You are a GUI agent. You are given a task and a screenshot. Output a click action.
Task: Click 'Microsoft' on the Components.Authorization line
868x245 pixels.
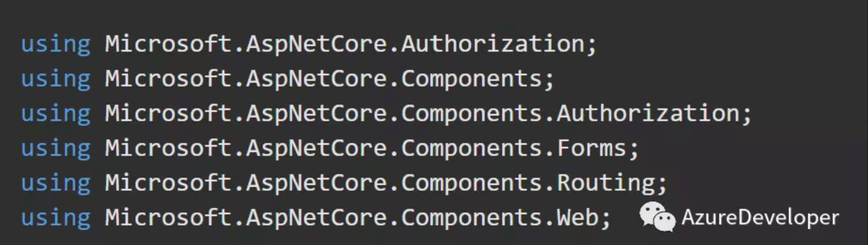click(x=168, y=113)
